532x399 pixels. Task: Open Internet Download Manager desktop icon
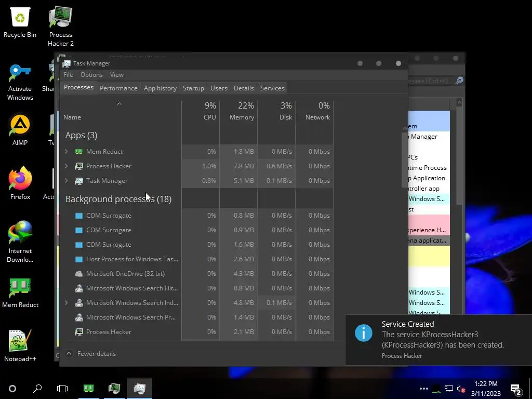20,242
